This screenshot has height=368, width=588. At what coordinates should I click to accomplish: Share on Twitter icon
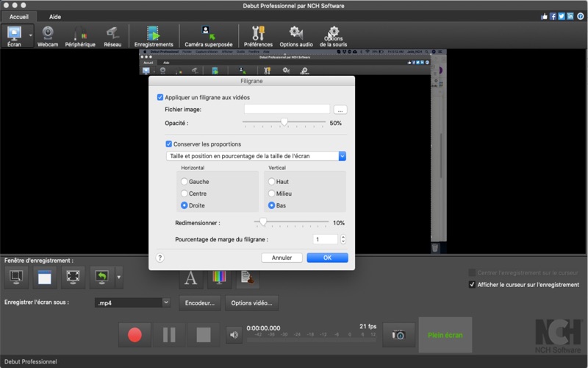coord(562,16)
